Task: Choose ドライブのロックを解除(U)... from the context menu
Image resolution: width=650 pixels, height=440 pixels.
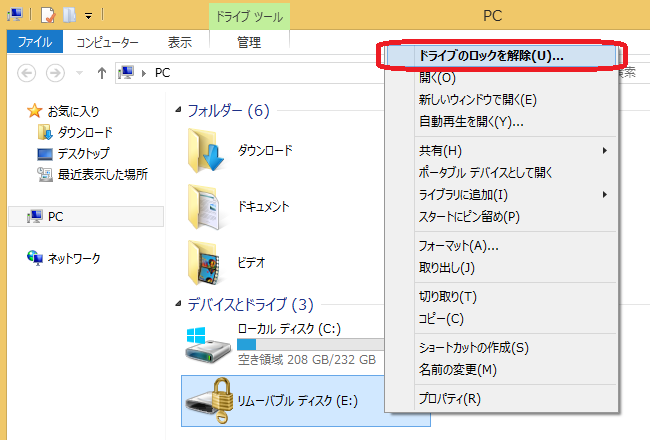Action: point(502,55)
